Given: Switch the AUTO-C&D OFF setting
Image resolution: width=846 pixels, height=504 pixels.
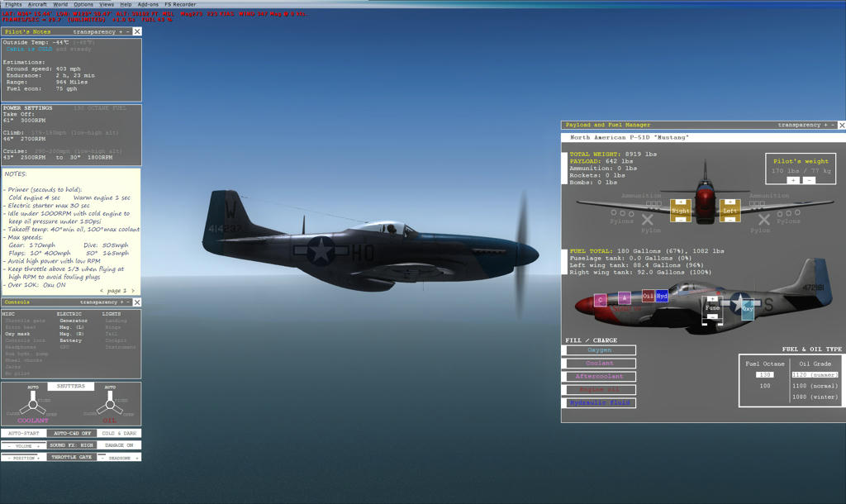Looking at the screenshot, I should (x=72, y=433).
